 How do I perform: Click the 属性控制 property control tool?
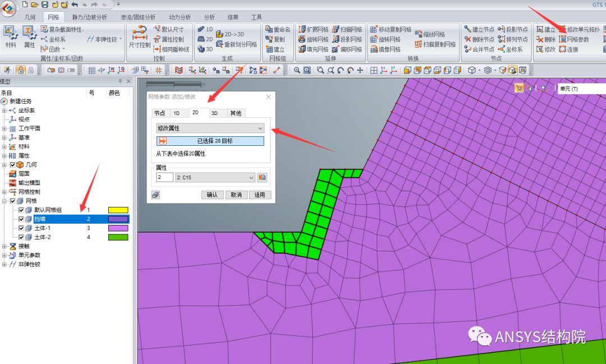pyautogui.click(x=168, y=39)
